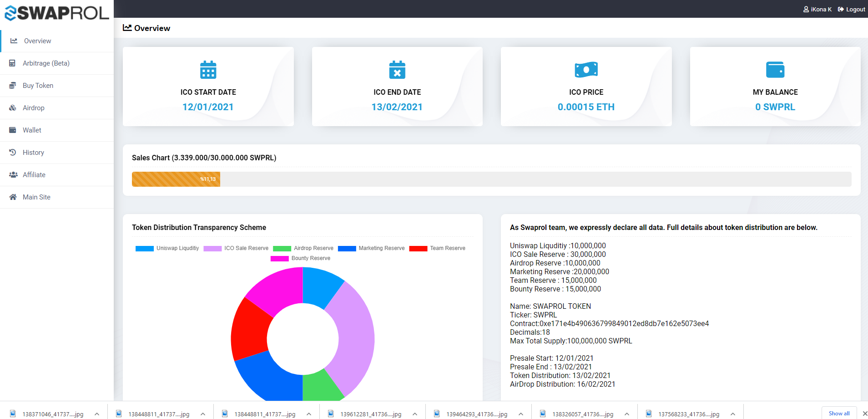Click the Swaprol logo

point(57,13)
